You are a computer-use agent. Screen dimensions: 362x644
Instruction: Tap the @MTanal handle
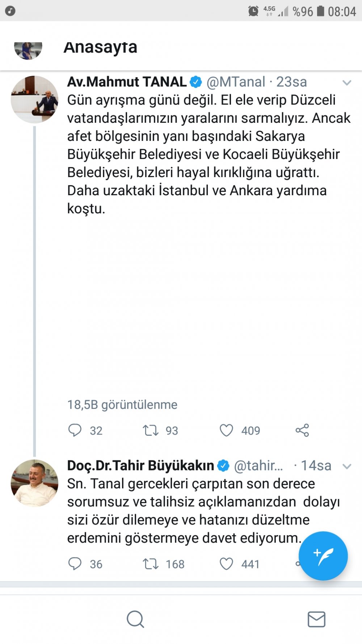click(236, 82)
